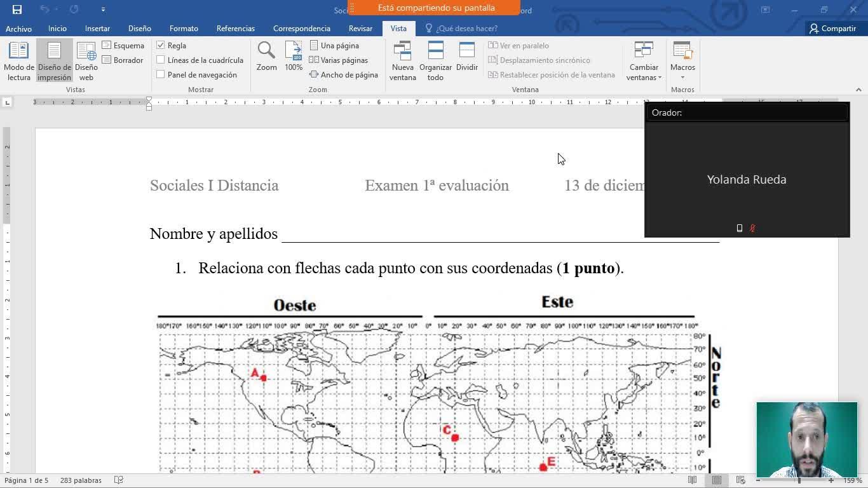Uncheck the Regla checkbox
The image size is (868, 488).
pos(161,46)
